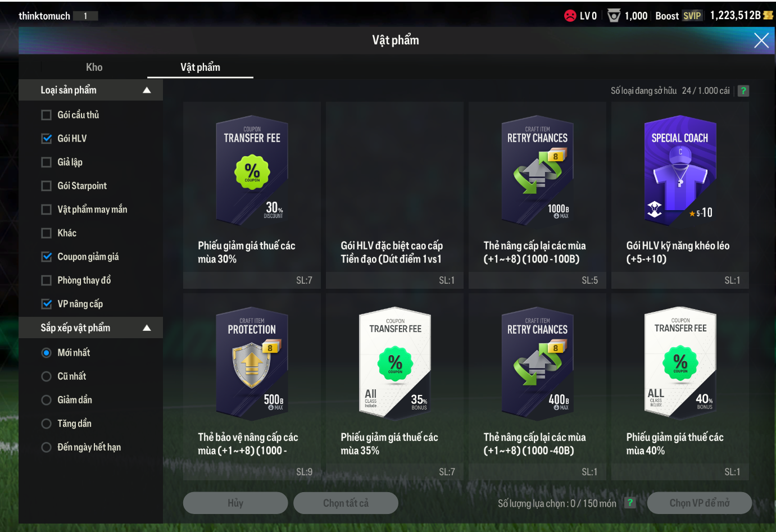This screenshot has height=532, width=776.
Task: Switch to the Kho tab
Action: 94,67
